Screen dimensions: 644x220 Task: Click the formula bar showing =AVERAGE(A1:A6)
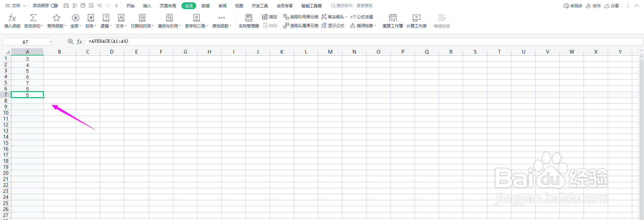tap(364, 42)
